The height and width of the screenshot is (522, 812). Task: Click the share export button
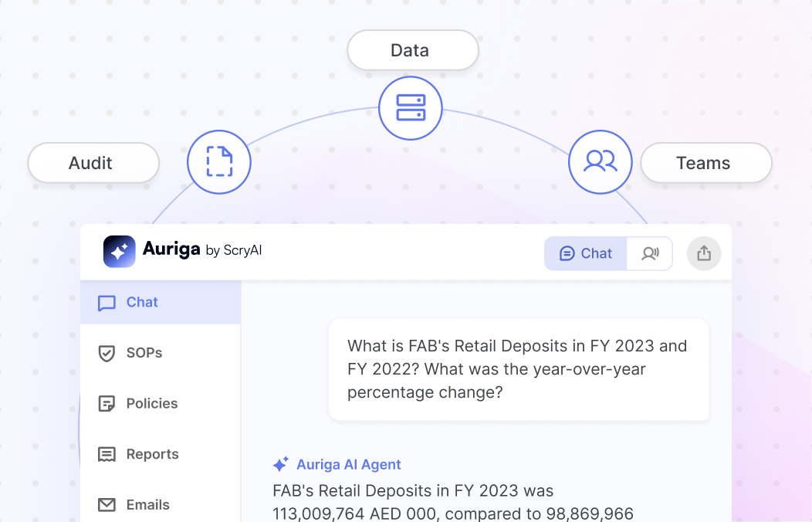[704, 253]
